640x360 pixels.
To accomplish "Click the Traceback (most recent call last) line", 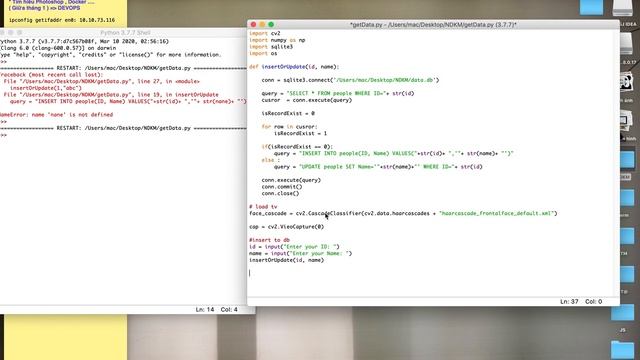I will pos(52,75).
